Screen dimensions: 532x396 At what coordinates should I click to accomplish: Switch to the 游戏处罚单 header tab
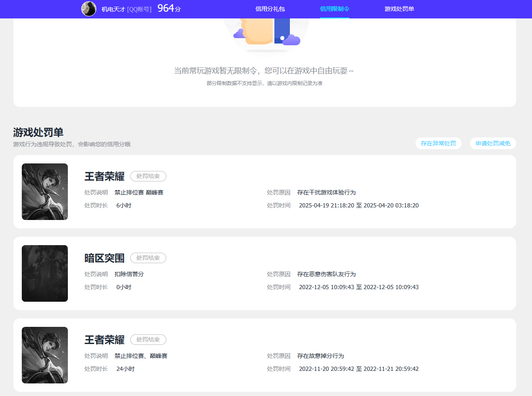click(399, 9)
